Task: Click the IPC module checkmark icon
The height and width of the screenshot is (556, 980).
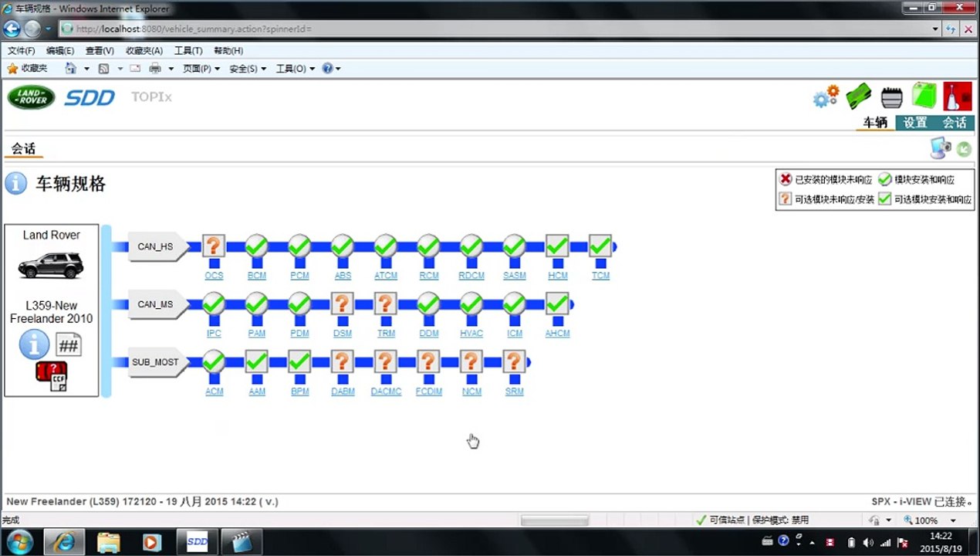Action: (214, 304)
